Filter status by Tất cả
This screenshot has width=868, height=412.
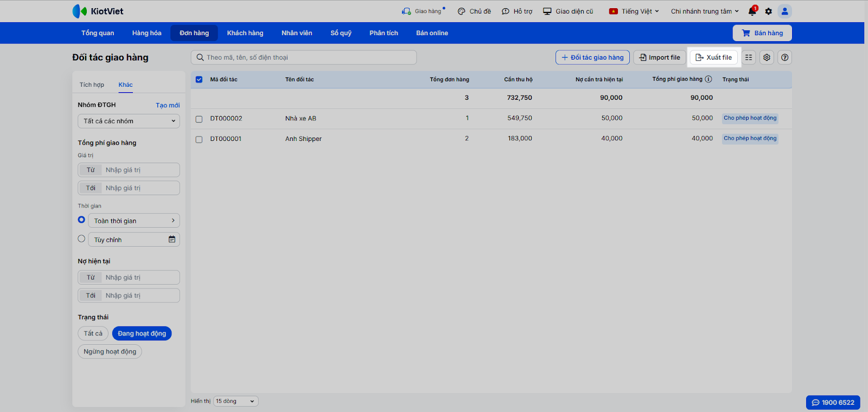93,333
